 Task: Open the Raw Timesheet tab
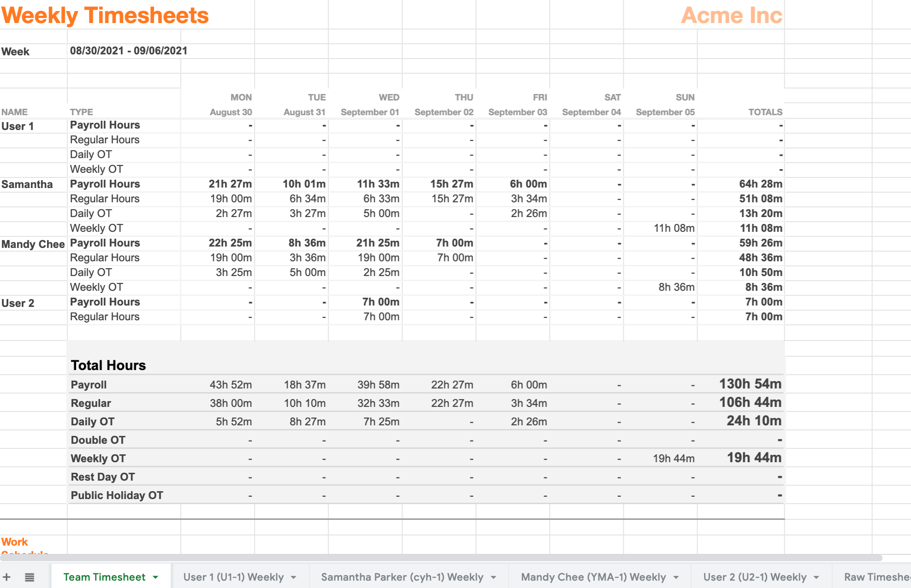(x=876, y=577)
